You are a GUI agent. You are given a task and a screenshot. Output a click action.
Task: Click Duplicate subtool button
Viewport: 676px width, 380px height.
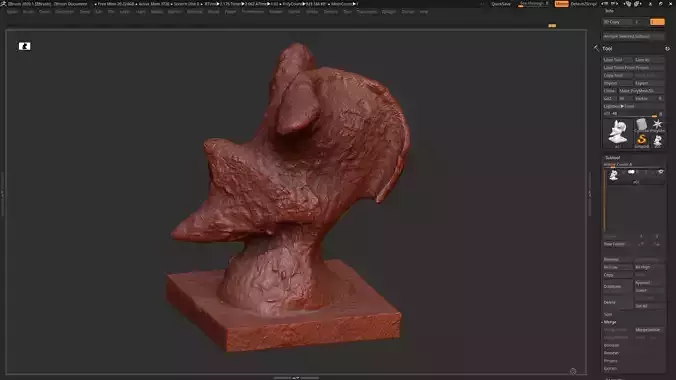[x=617, y=287]
